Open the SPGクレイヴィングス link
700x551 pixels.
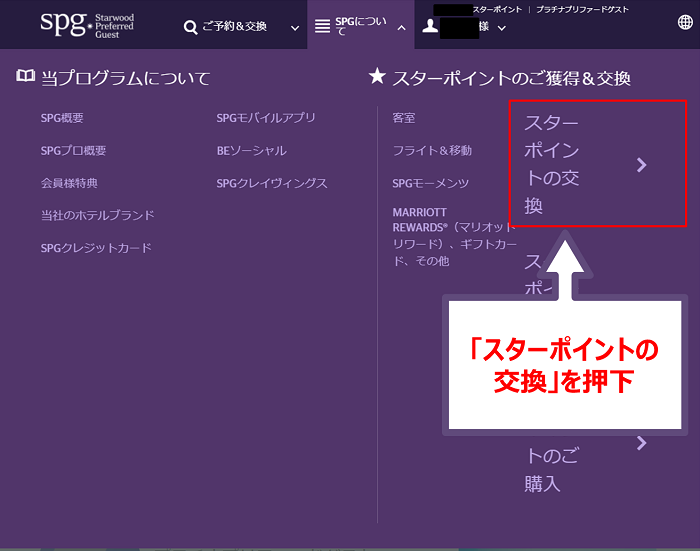pos(272,183)
